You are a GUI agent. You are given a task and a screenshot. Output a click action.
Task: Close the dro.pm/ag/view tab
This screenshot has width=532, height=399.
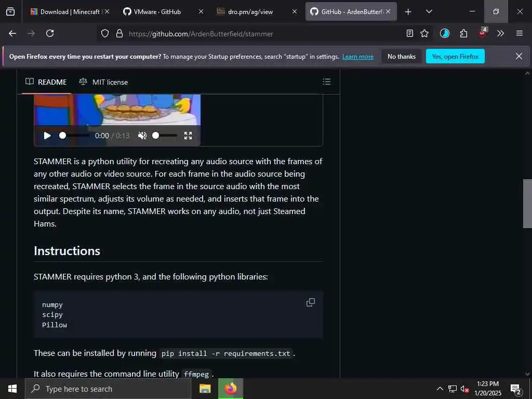295,11
